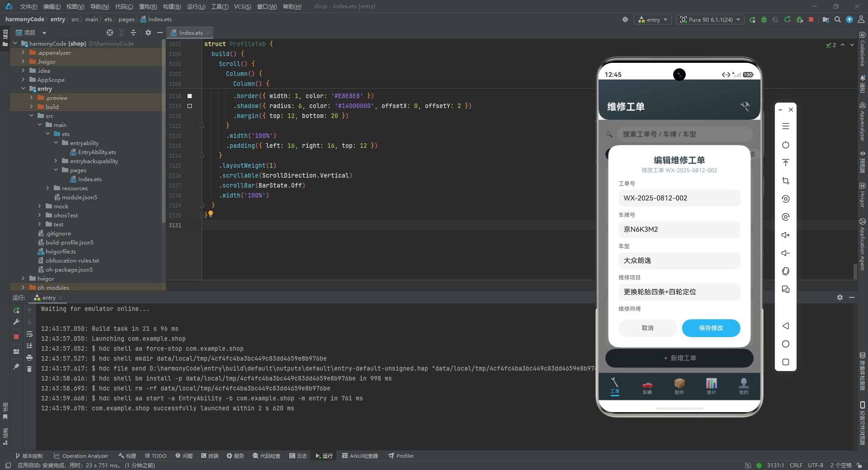
Task: Switch to the 车辆 tab in emulator
Action: [647, 387]
